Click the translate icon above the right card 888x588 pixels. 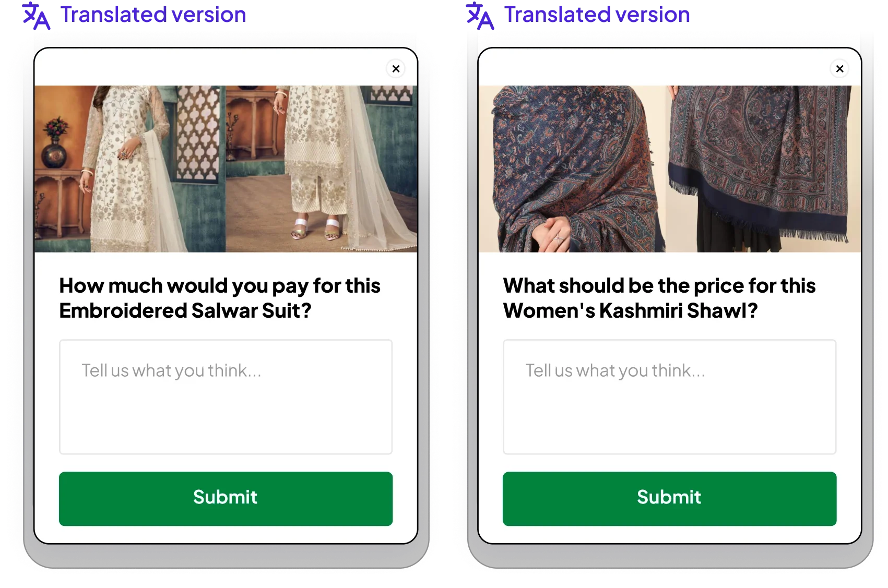[480, 16]
